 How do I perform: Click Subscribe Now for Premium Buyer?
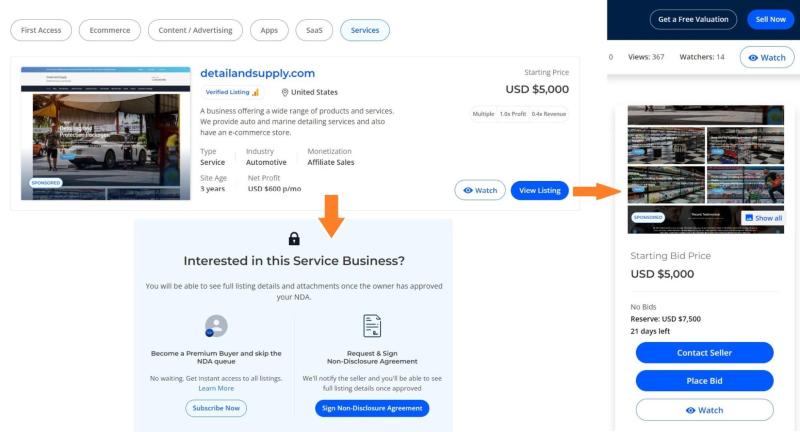216,408
